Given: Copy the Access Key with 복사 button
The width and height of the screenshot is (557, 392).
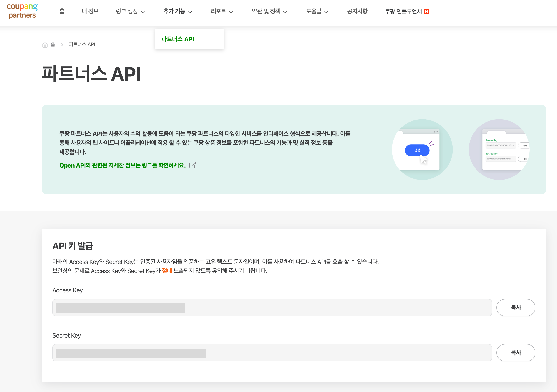Looking at the screenshot, I should click(x=516, y=307).
